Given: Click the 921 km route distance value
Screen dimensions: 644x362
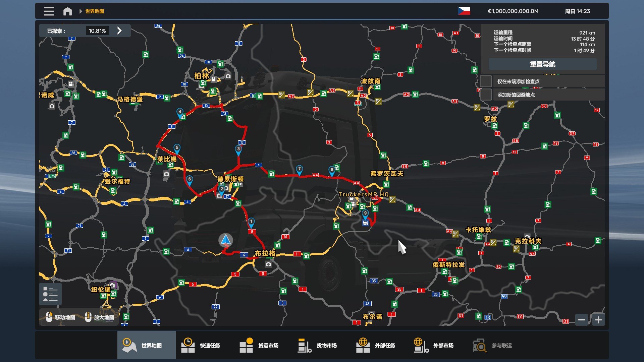Looking at the screenshot, I should (x=587, y=33).
